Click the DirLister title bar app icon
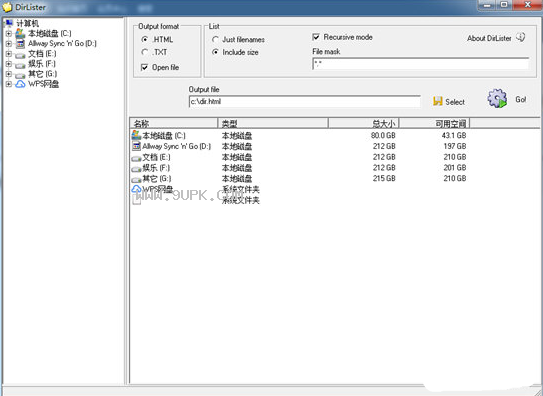Viewport: 543px width, 396px height. coord(7,7)
